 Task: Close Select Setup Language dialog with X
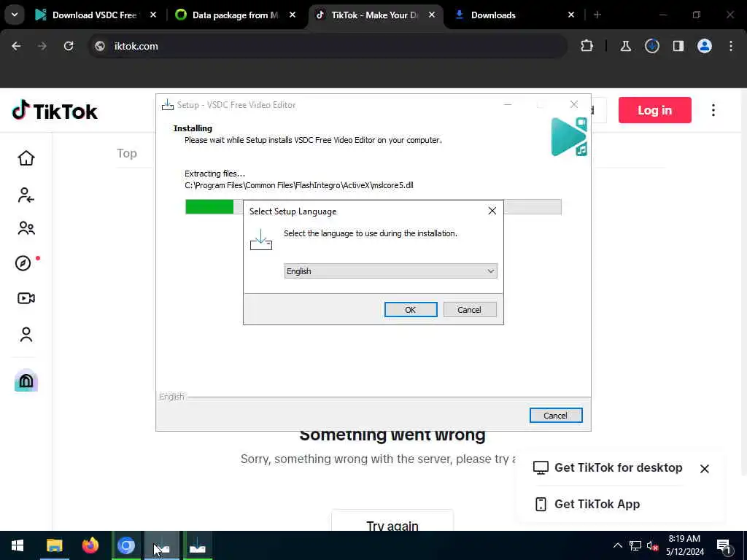click(x=492, y=211)
